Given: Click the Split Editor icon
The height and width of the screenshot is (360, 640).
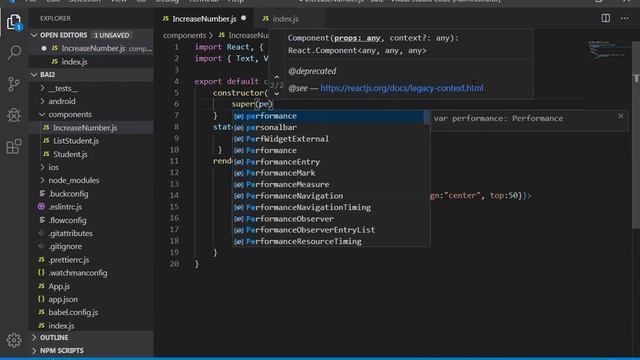Looking at the screenshot, I should coord(606,18).
